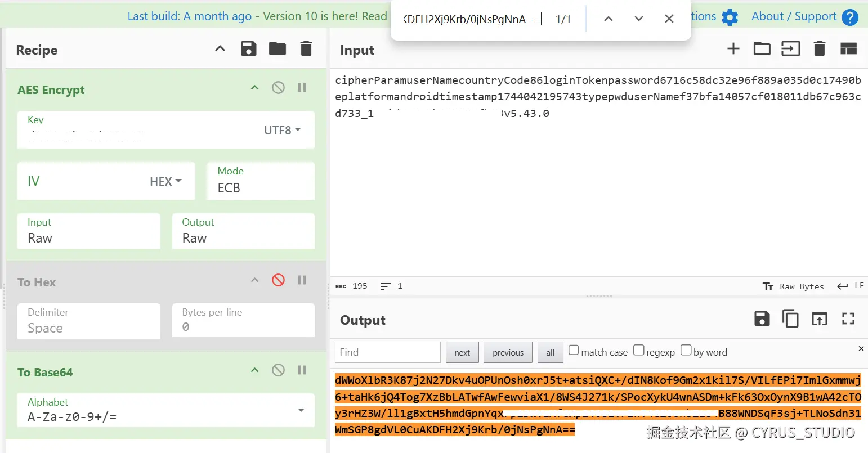Collapse the AES Encrypt operation
The width and height of the screenshot is (868, 453).
click(254, 87)
